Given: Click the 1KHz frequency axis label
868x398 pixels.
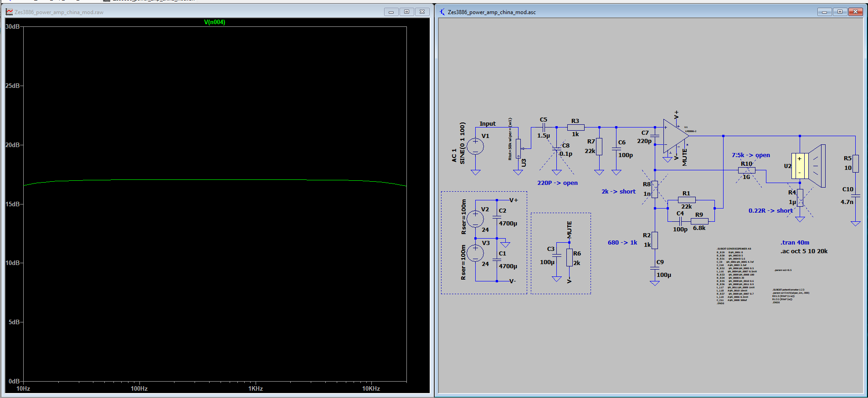Looking at the screenshot, I should coord(255,388).
